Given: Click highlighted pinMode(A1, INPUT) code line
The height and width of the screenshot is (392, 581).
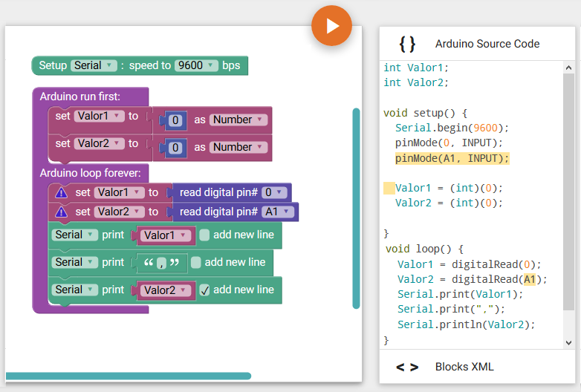Looking at the screenshot, I should [x=452, y=158].
